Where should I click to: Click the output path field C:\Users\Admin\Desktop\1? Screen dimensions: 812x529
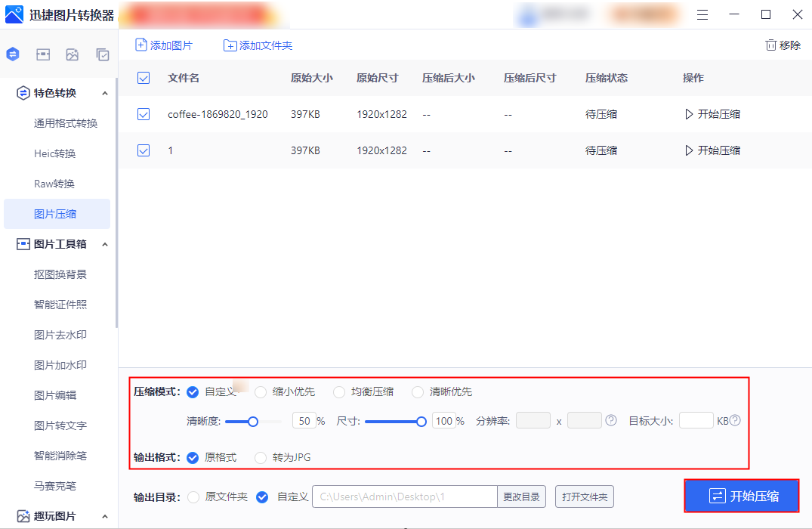click(405, 497)
